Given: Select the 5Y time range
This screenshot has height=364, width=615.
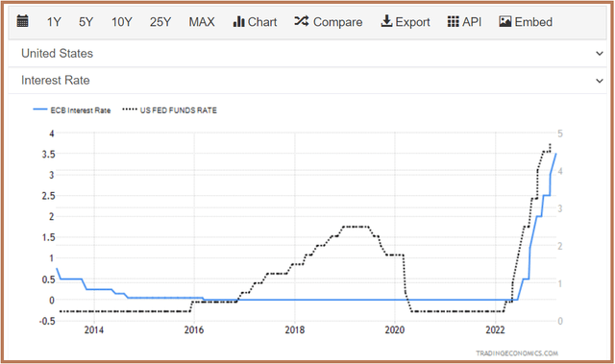Looking at the screenshot, I should point(86,22).
